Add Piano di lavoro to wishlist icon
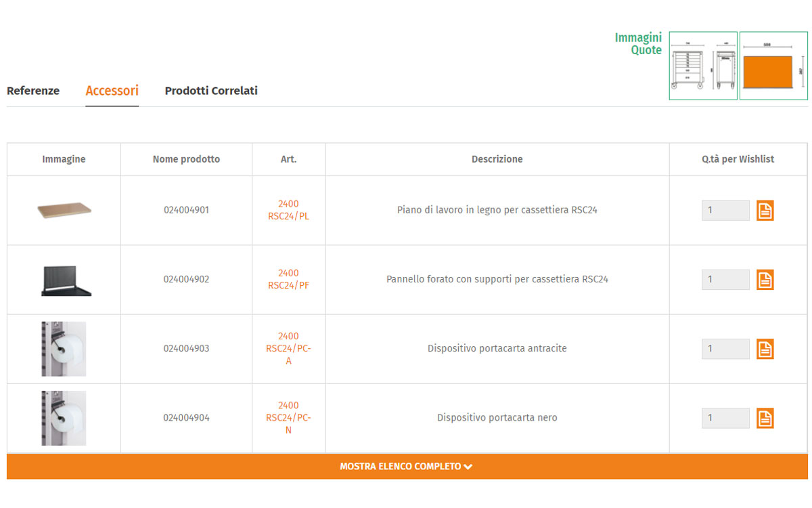812x508 pixels. [x=765, y=211]
